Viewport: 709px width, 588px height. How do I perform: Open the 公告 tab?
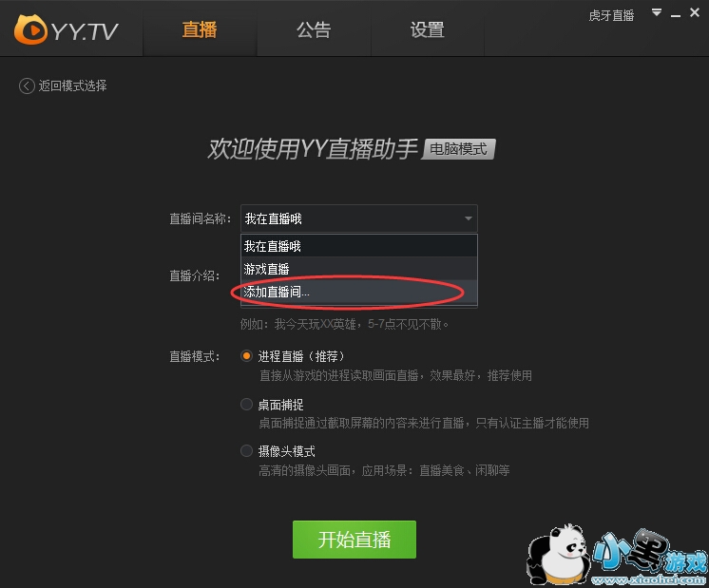tap(314, 29)
